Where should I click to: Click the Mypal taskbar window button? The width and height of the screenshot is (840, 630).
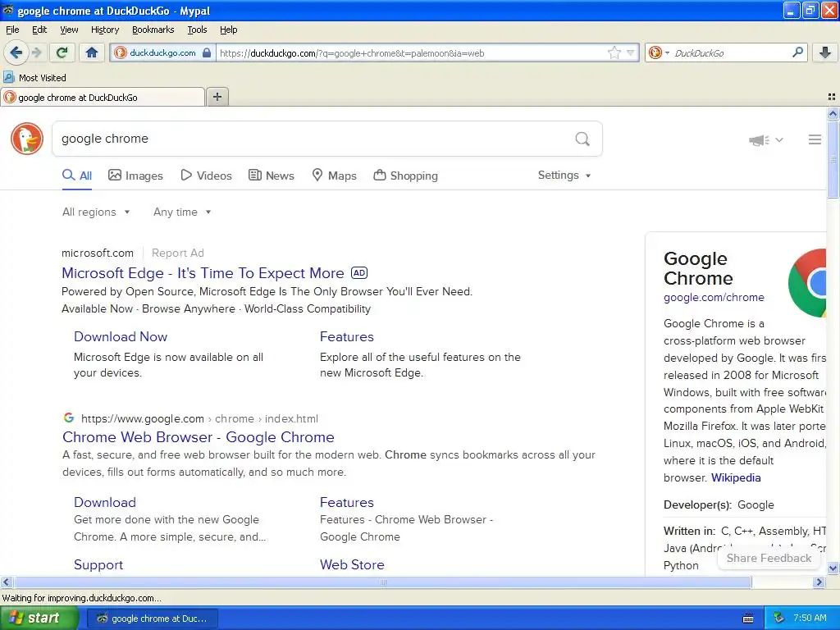click(153, 619)
